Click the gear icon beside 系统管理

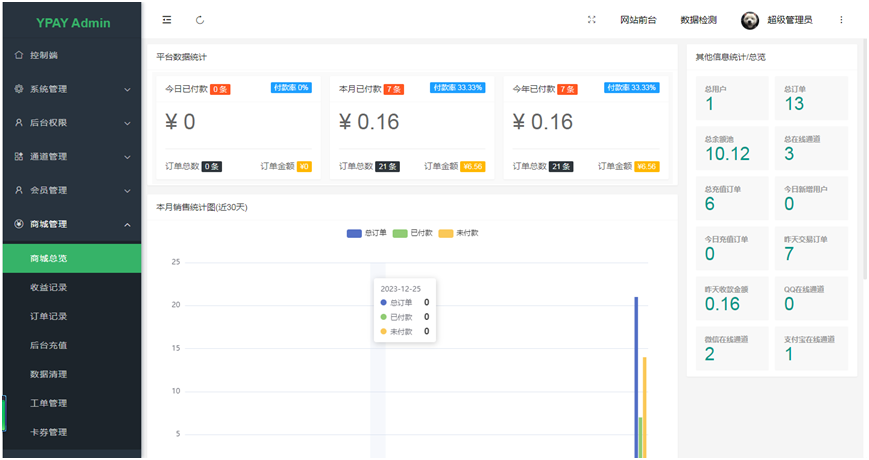pyautogui.click(x=19, y=89)
